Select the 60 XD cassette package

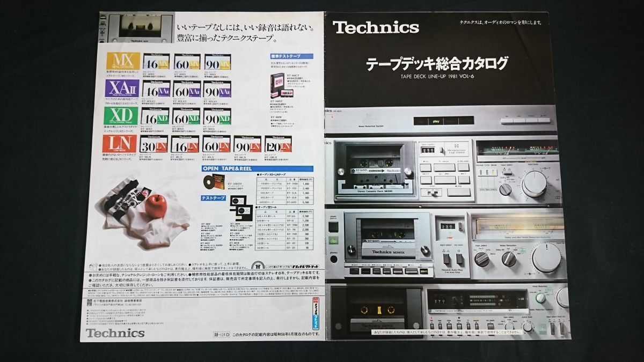[187, 117]
